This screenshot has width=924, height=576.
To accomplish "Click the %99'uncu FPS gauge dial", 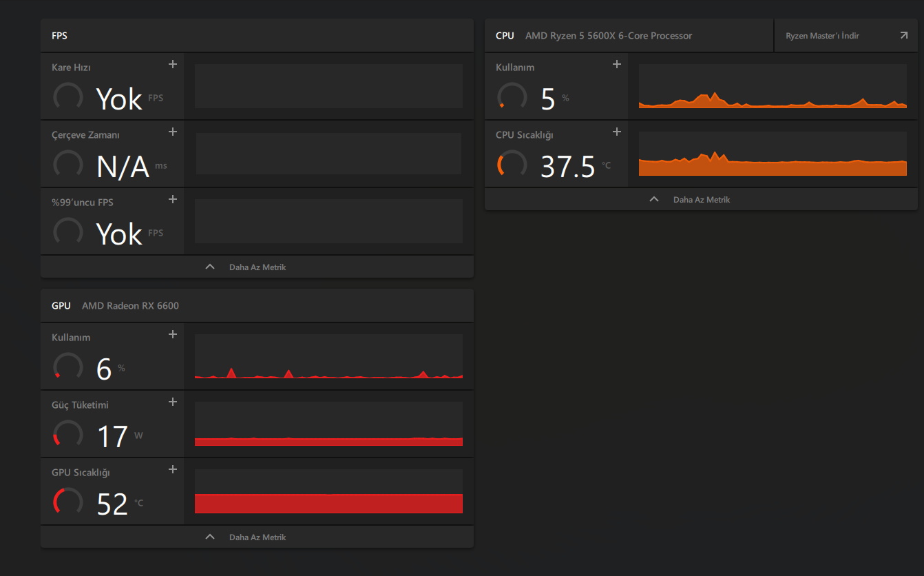I will pos(68,232).
